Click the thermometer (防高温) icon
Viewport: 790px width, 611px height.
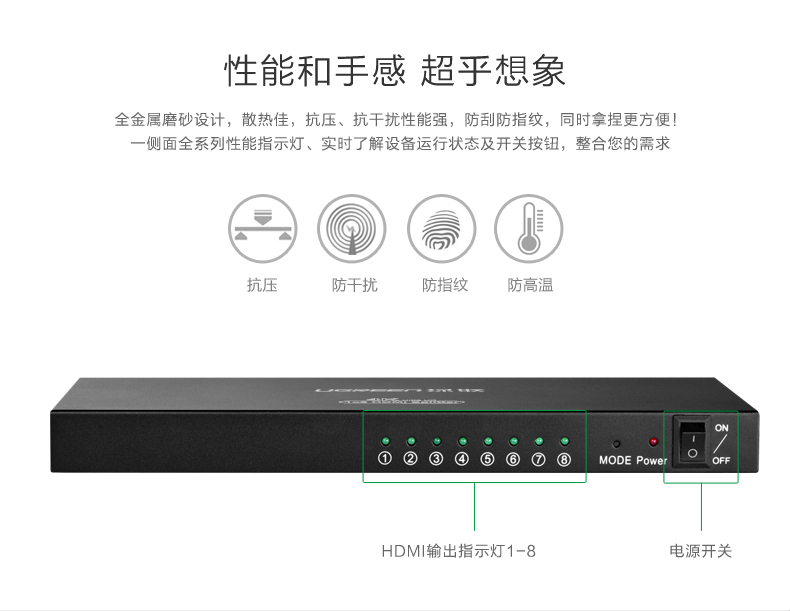tap(529, 229)
